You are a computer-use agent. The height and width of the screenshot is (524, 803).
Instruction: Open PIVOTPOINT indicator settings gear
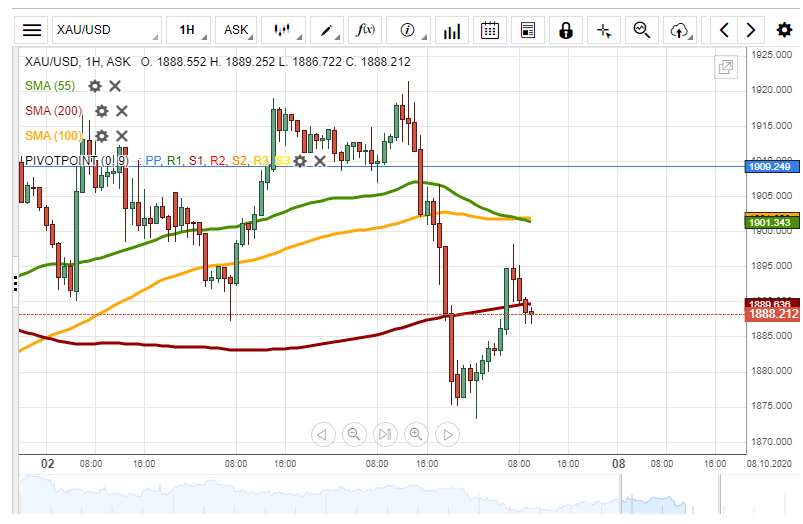[300, 161]
